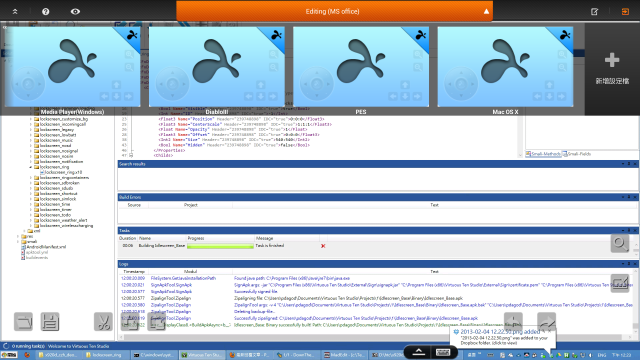Expand the xml folder in tree
This screenshot has width=640, height=360.
click(25, 231)
